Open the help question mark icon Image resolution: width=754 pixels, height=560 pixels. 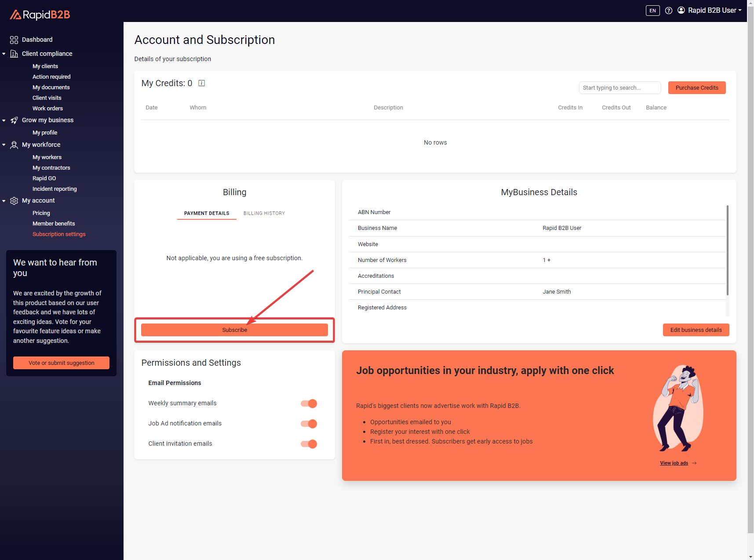(669, 11)
